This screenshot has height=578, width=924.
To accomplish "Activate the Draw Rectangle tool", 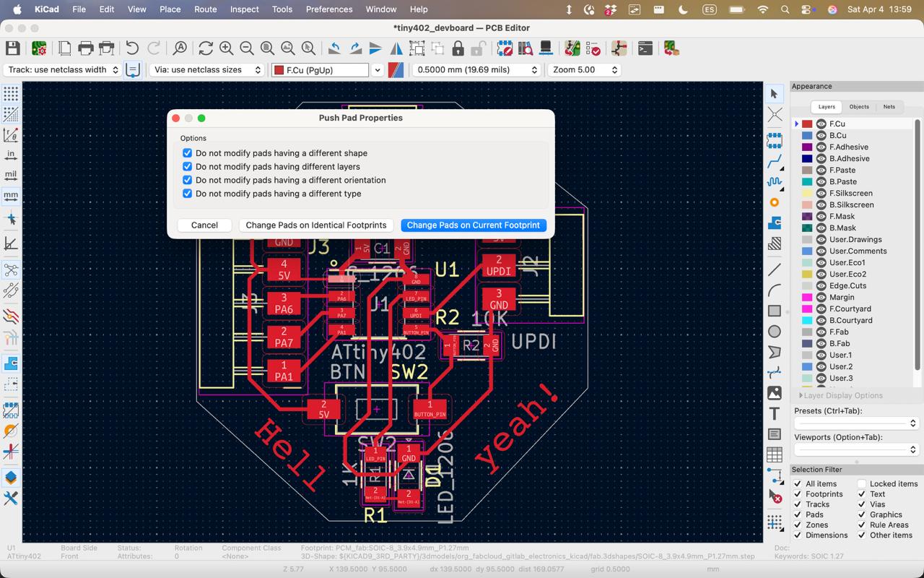I will click(775, 310).
